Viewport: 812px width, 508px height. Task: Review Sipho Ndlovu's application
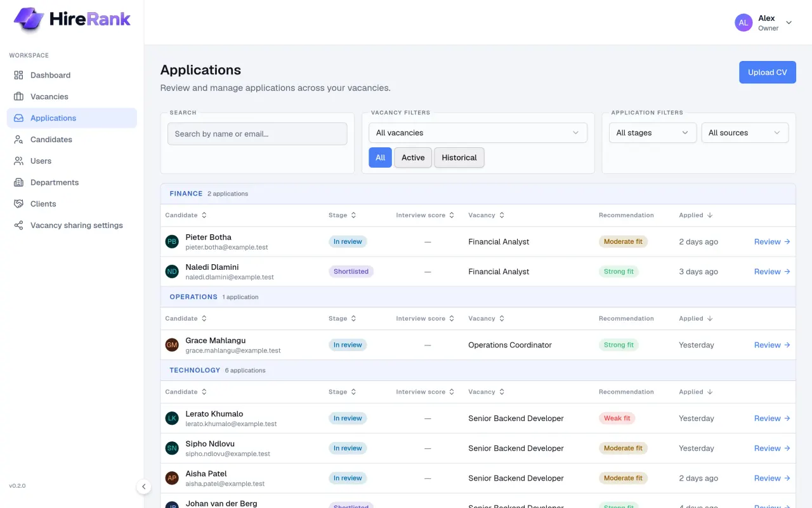click(772, 448)
